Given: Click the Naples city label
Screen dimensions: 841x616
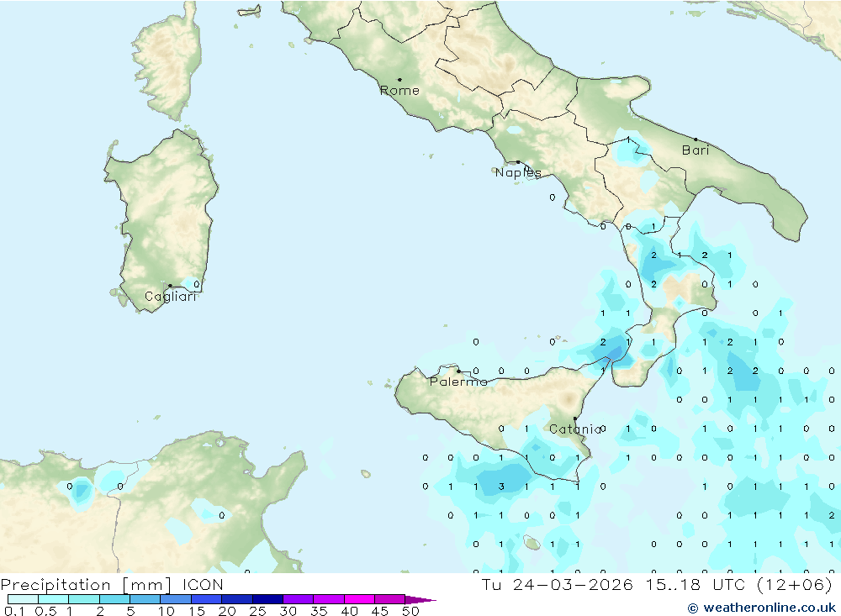Looking at the screenshot, I should [518, 172].
